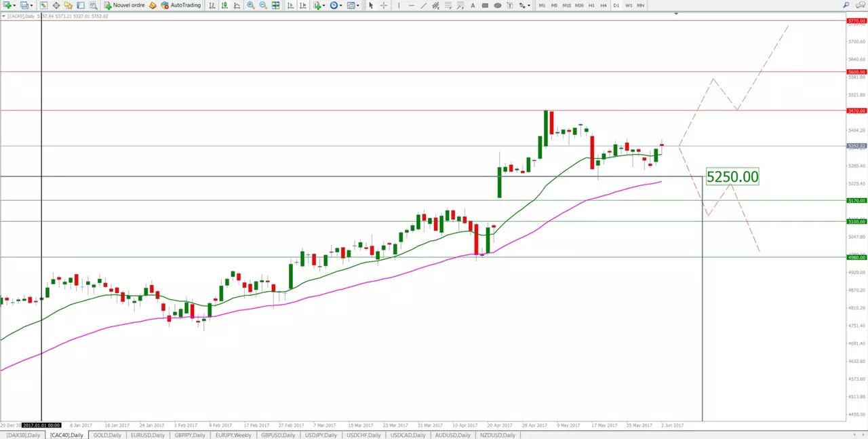The image size is (868, 439).
Task: Switch to the GOLD,Daily chart tab
Action: tap(107, 435)
